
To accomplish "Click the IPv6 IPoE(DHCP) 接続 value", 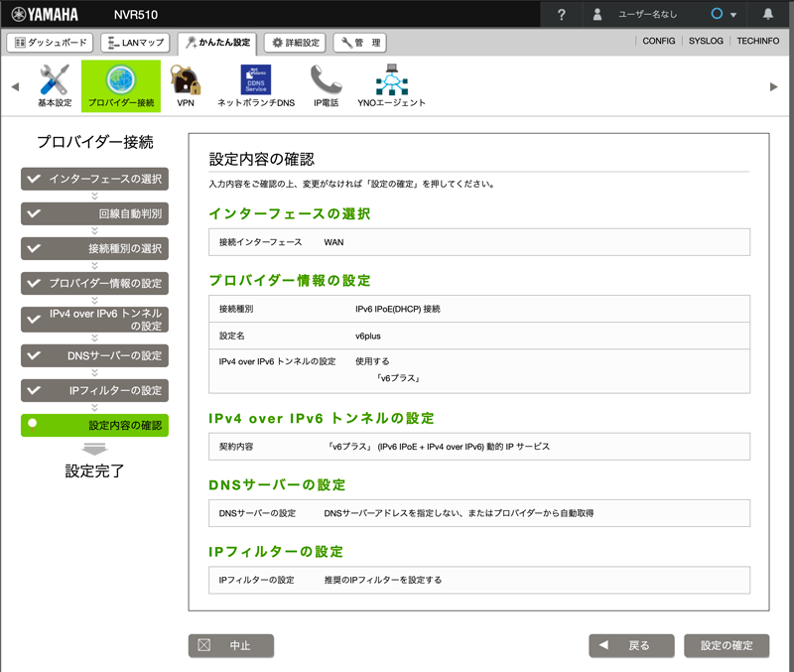I will pyautogui.click(x=398, y=309).
